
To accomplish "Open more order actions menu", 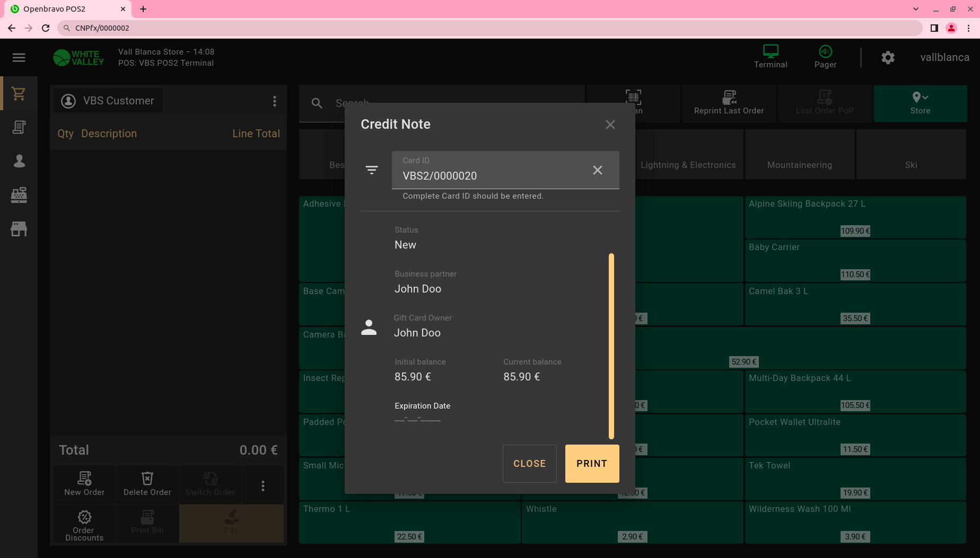I will click(x=262, y=486).
